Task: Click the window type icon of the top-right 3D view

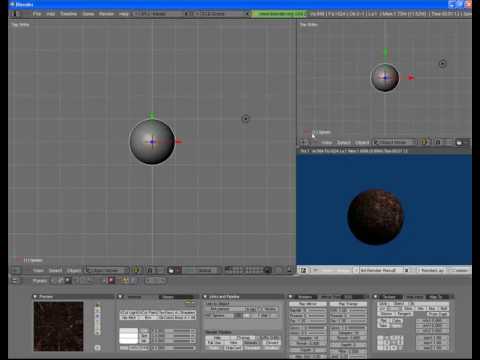Action: 304,142
